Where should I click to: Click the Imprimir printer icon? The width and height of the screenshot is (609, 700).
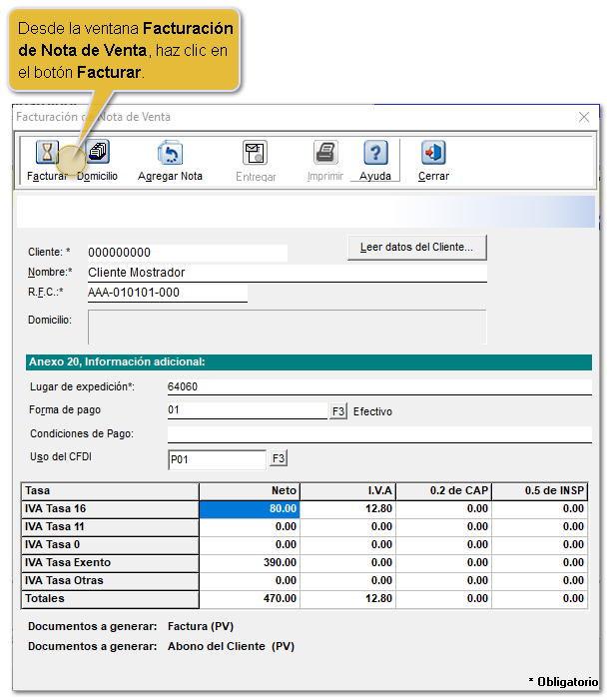(325, 153)
